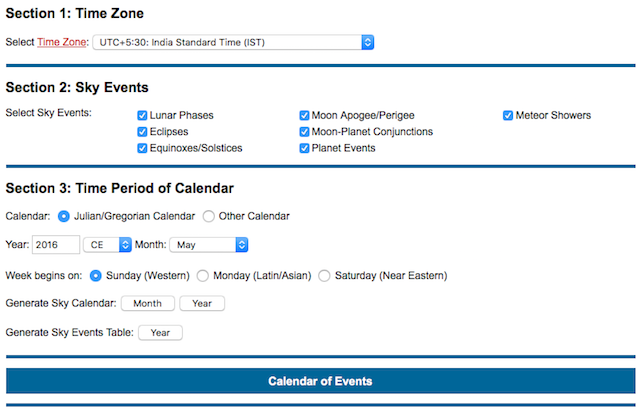The height and width of the screenshot is (411, 640).
Task: Uncheck Meteor Showers option
Action: [x=508, y=116]
